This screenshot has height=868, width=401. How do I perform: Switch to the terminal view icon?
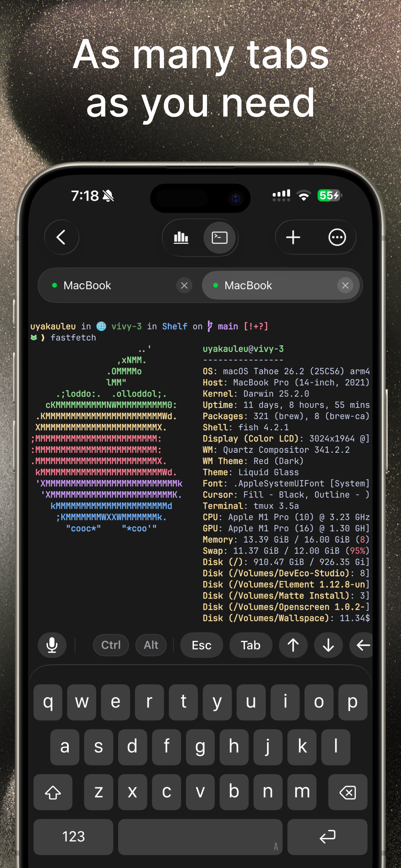(x=220, y=237)
